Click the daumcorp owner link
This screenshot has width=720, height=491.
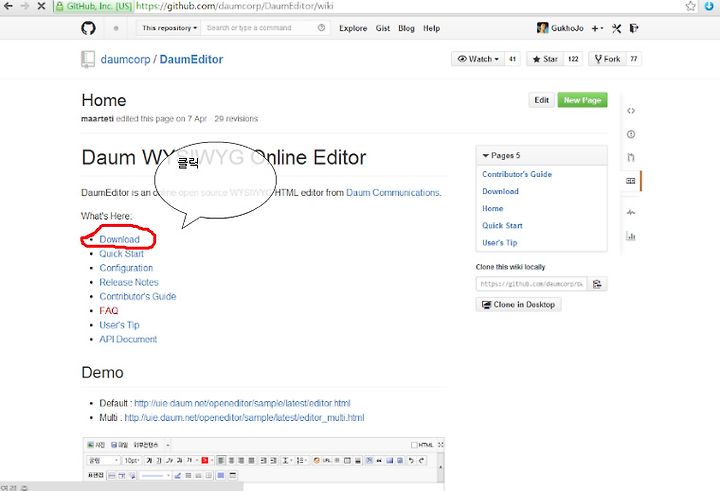coord(125,59)
